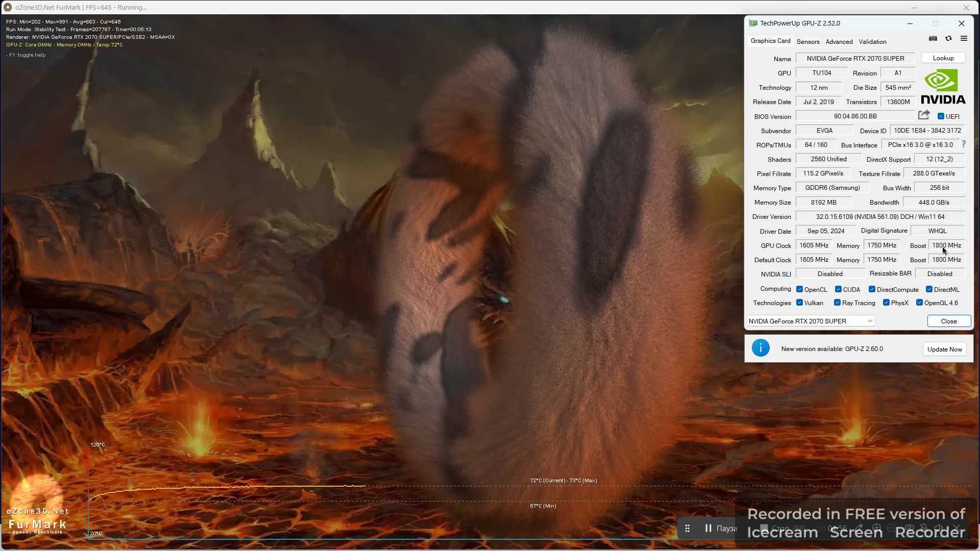Click the Driver Version field
This screenshot has width=980, height=551.
880,217
